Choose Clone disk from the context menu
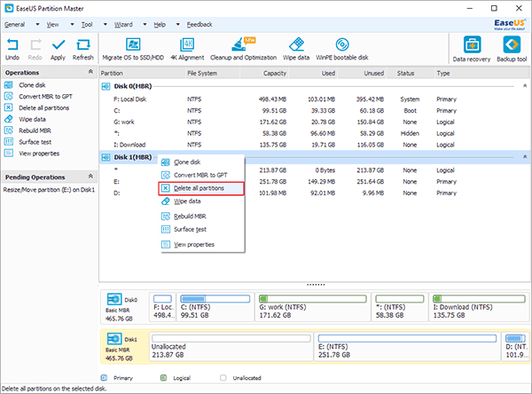This screenshot has width=532, height=394. tap(201, 162)
